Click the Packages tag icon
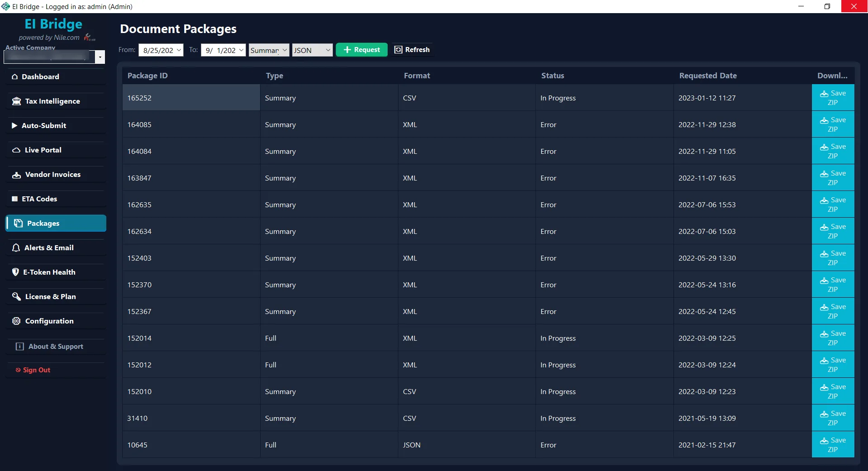The image size is (868, 471). click(x=19, y=223)
